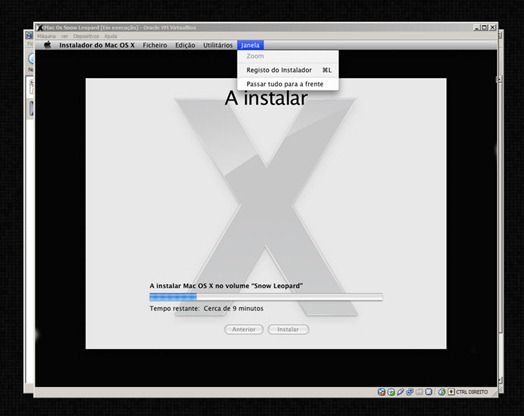
Task: Click the mouse integration status icon
Action: [x=442, y=392]
